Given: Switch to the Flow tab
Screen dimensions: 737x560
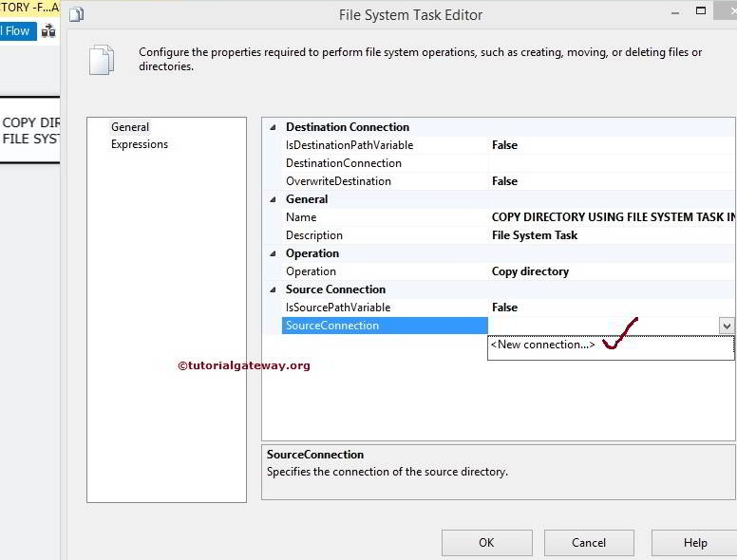Looking at the screenshot, I should pos(17,31).
